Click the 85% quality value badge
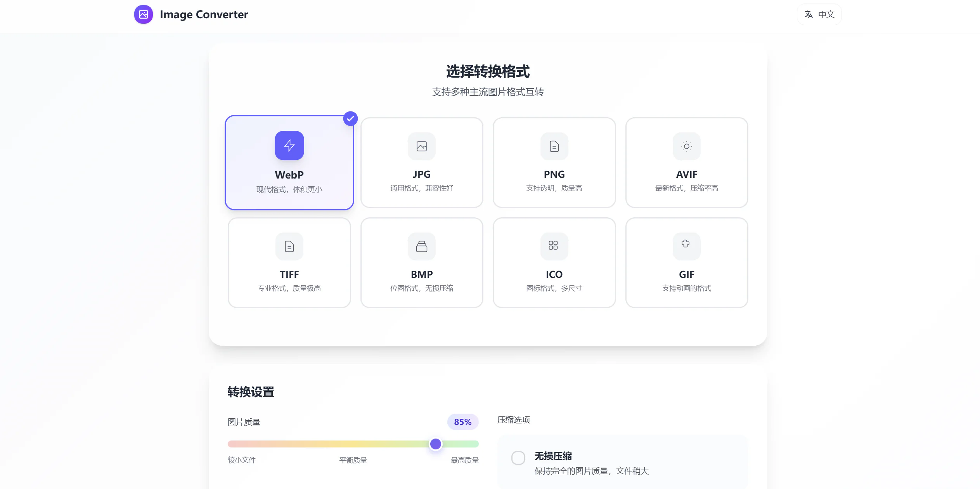 click(x=462, y=422)
